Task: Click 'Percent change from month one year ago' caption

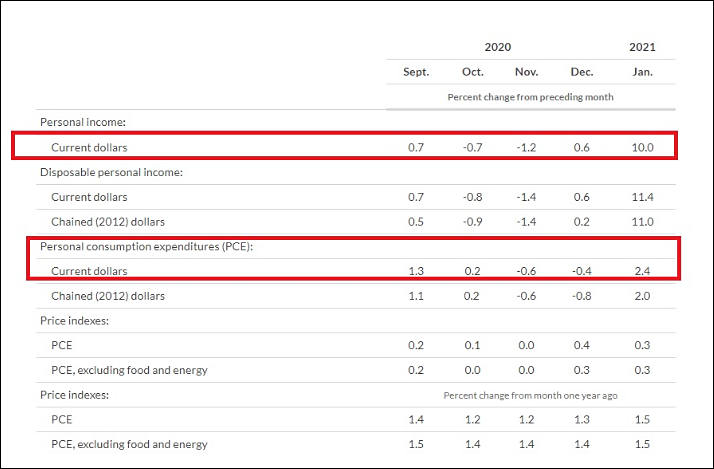Action: click(530, 395)
